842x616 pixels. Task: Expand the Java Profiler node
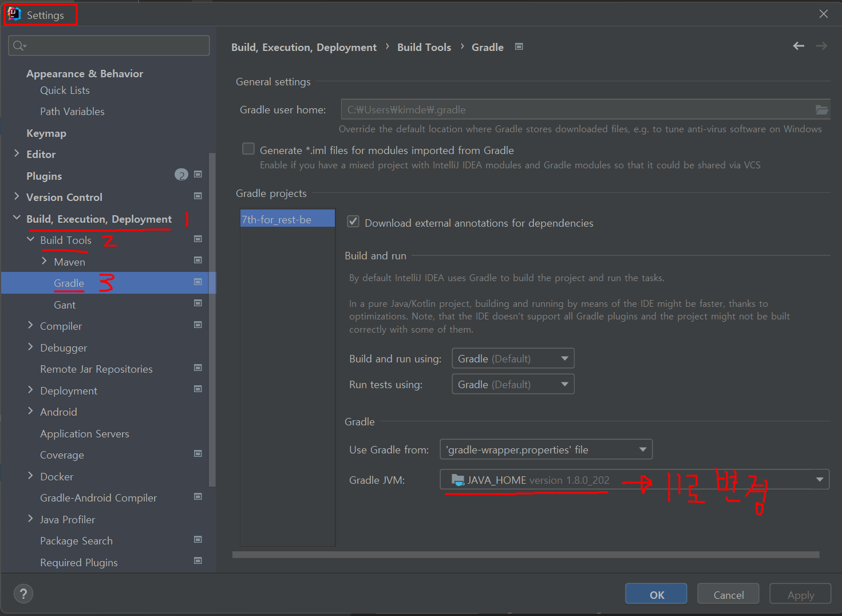30,518
